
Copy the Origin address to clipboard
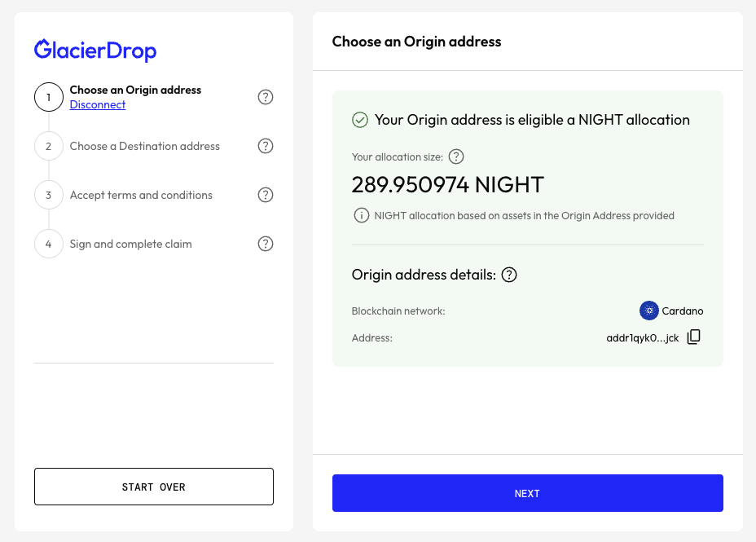pos(693,337)
